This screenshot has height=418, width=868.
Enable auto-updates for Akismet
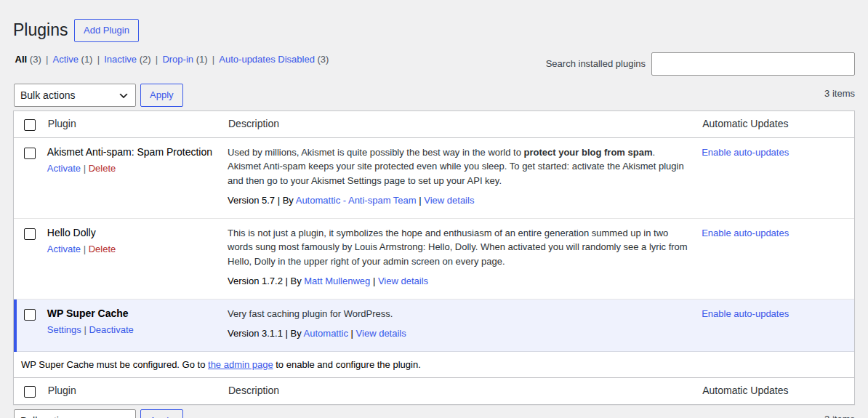point(745,152)
